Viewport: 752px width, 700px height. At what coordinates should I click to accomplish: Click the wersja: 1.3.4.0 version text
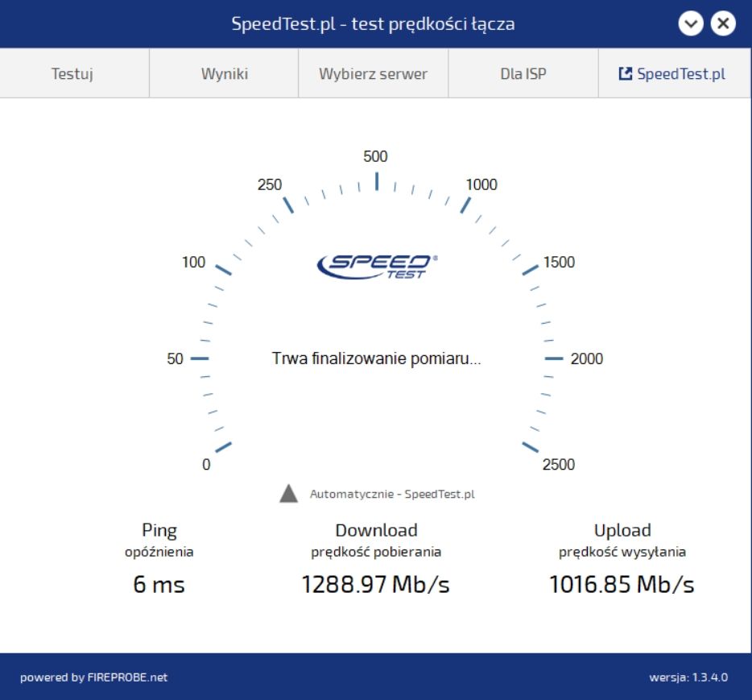tap(688, 677)
